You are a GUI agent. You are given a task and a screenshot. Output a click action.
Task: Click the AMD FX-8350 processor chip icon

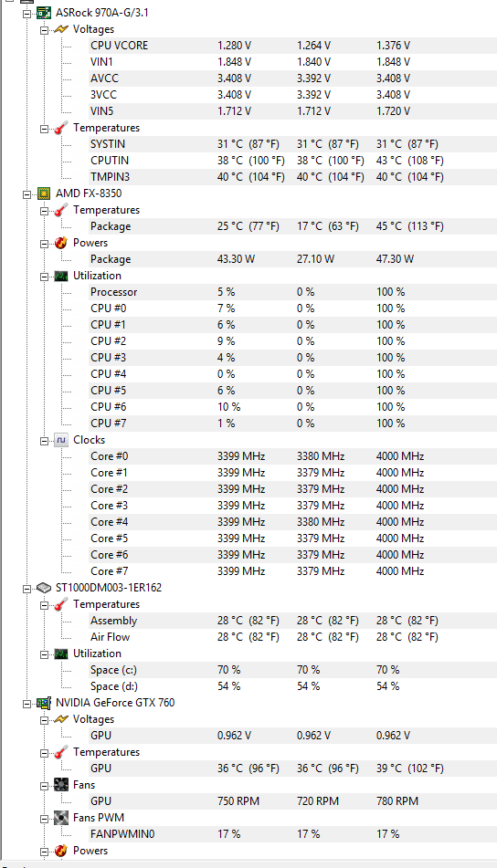pos(44,193)
